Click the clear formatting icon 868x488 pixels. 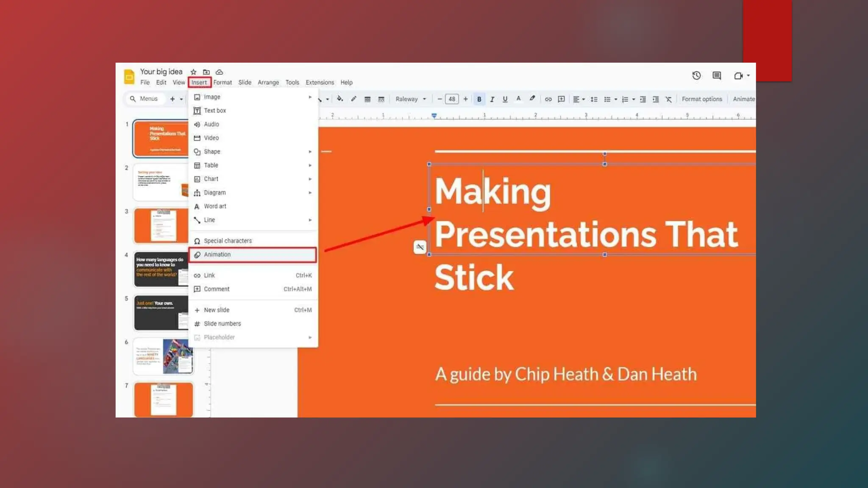[668, 99]
